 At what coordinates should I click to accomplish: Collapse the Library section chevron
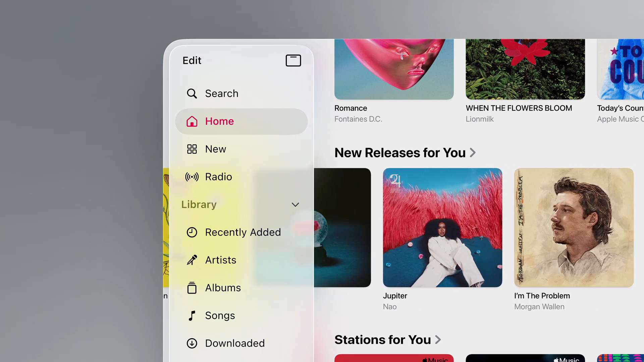click(295, 204)
